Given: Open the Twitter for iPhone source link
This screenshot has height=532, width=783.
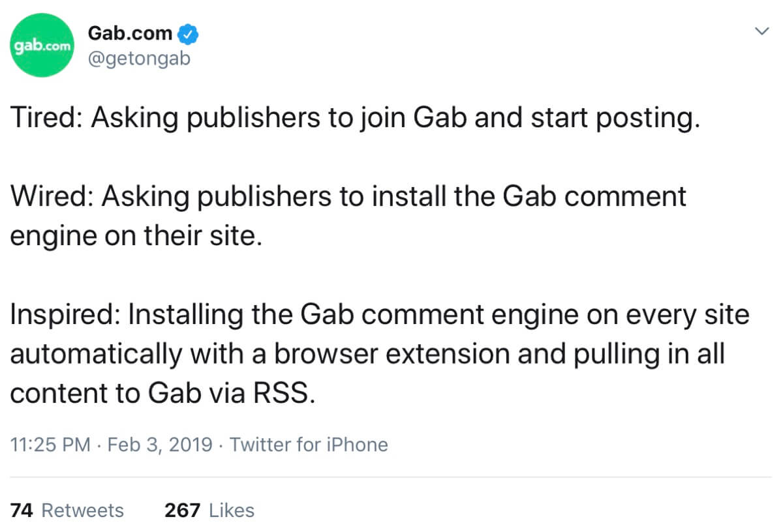Looking at the screenshot, I should point(309,445).
